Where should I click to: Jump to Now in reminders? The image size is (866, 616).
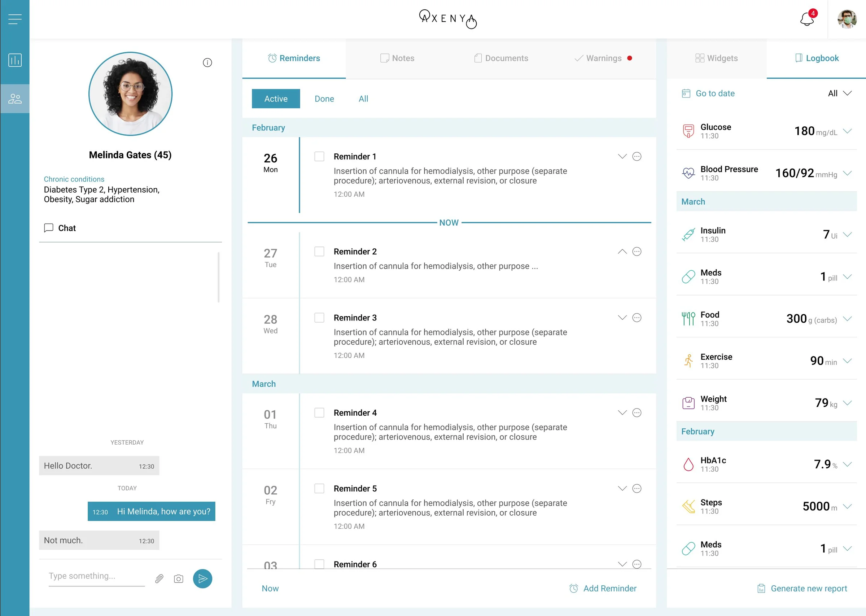point(270,588)
